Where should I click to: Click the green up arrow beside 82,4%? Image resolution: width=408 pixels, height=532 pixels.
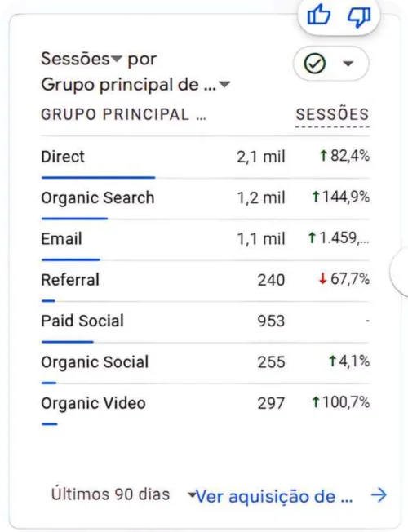(323, 156)
